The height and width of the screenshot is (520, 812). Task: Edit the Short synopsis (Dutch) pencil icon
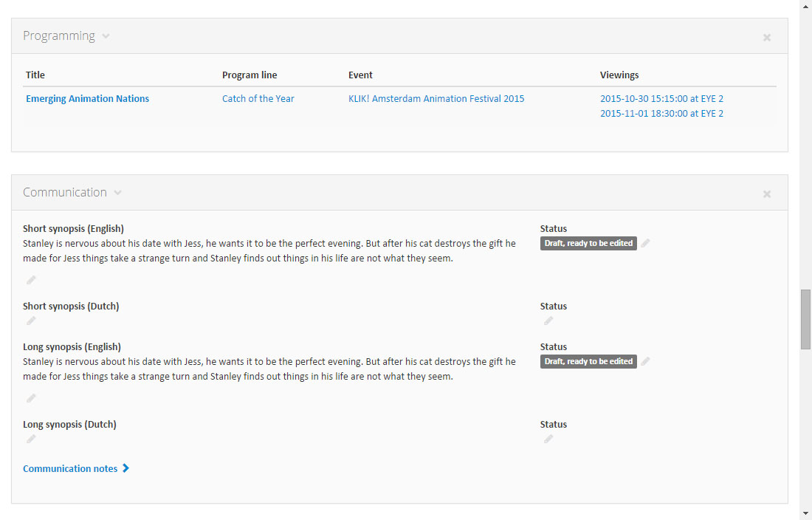pos(31,321)
